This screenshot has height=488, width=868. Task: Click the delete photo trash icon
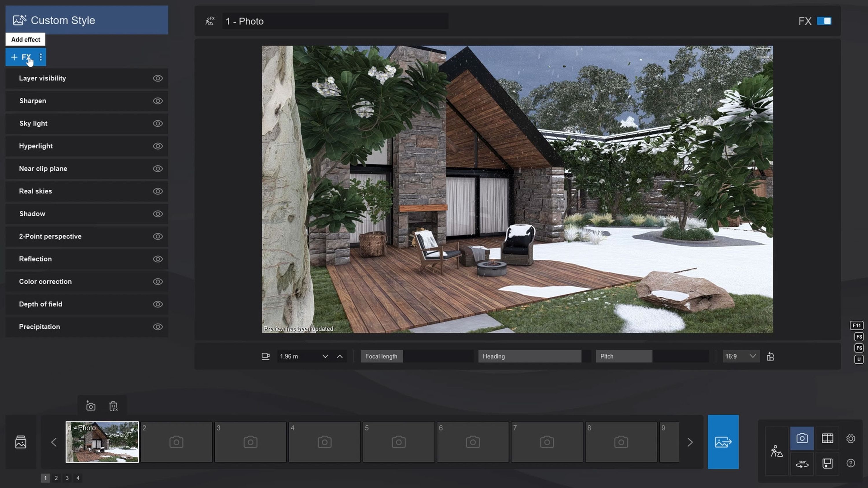coord(113,406)
